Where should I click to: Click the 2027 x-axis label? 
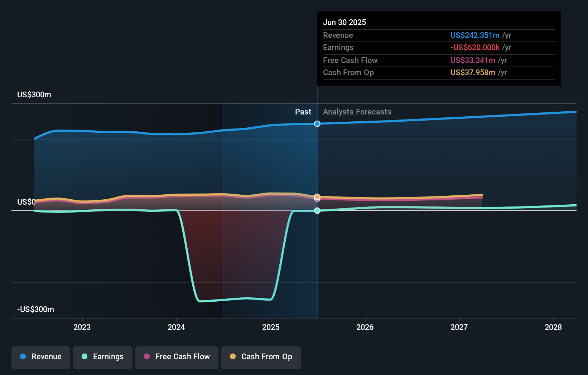[x=459, y=327]
